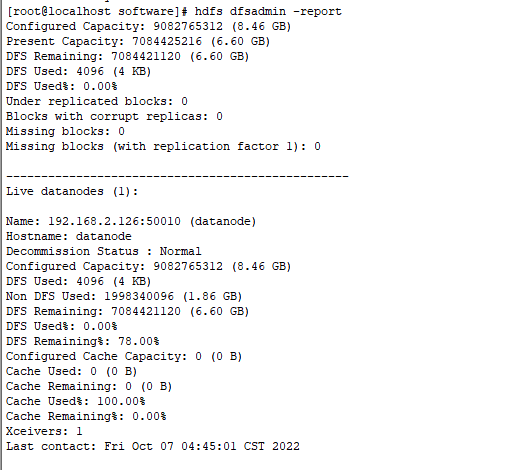Click the Under replicated blocks line

click(97, 101)
